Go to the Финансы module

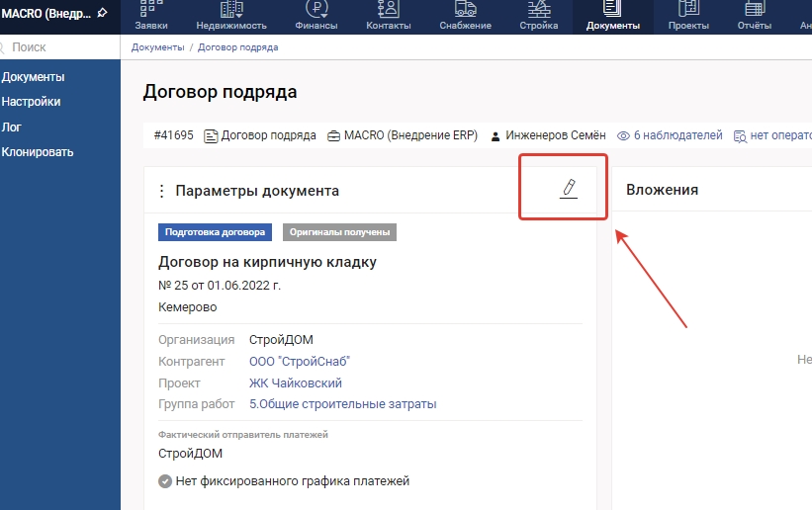coord(316,17)
